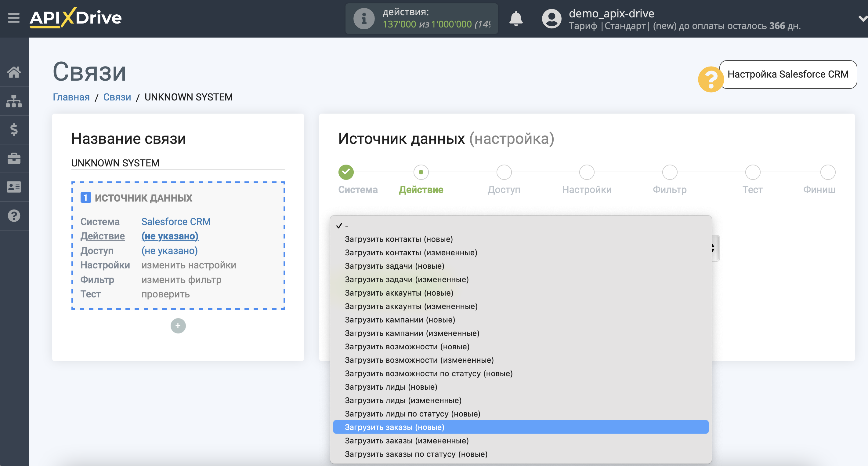Select the Финиш step circle
Viewport: 868px width, 466px height.
pyautogui.click(x=828, y=172)
